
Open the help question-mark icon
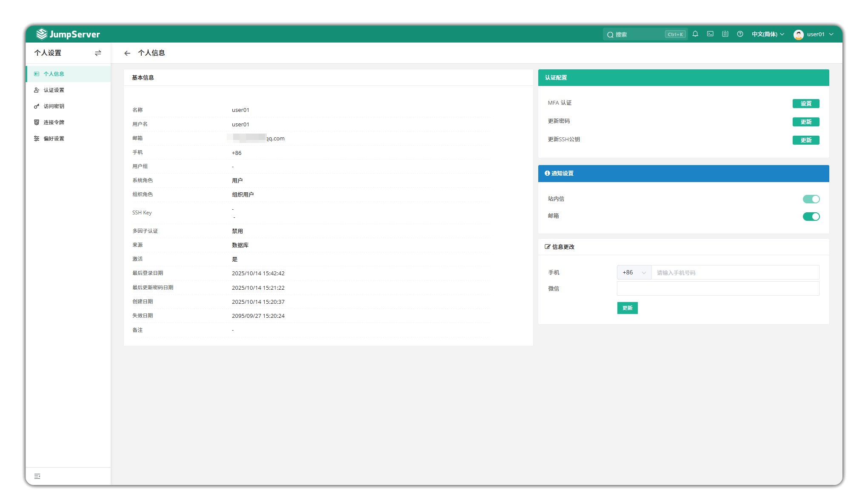click(740, 34)
